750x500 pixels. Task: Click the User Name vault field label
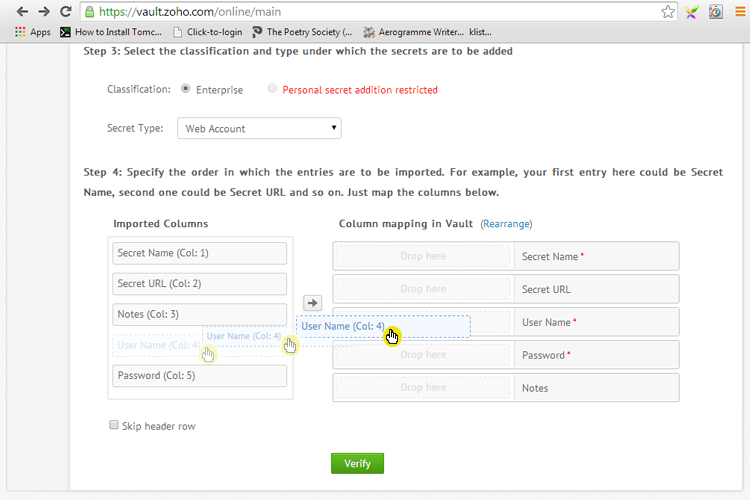click(x=546, y=322)
